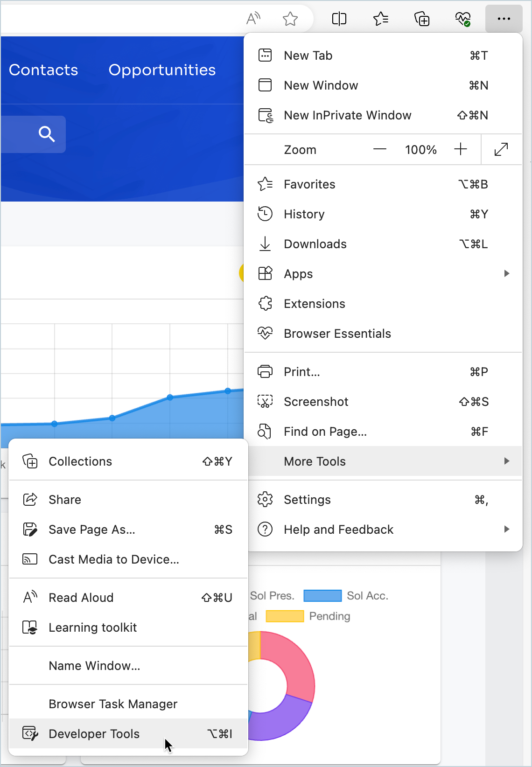The image size is (532, 767).
Task: Open Extensions from the menu
Action: 383,304
